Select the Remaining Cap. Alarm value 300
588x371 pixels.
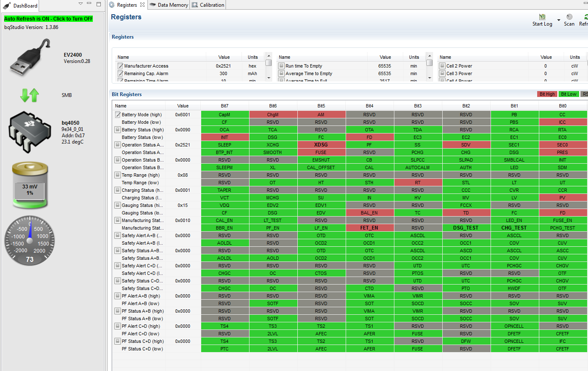click(223, 73)
